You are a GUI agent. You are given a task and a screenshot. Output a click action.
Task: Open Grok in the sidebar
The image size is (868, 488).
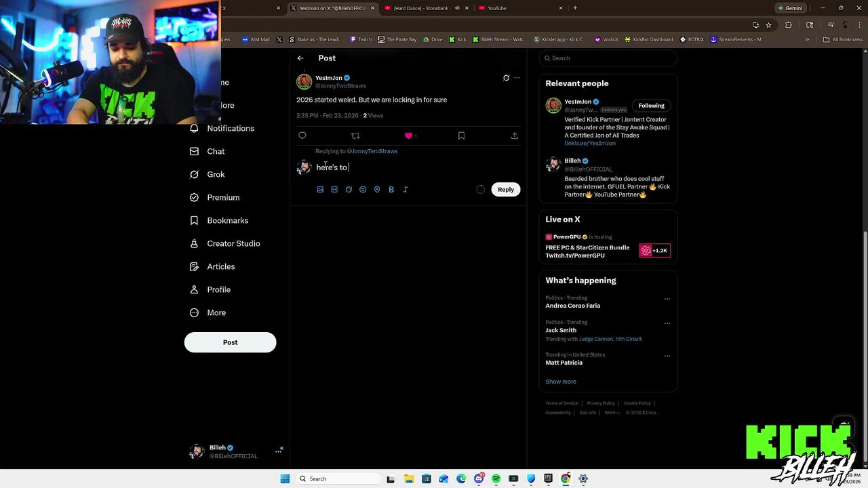(207, 174)
